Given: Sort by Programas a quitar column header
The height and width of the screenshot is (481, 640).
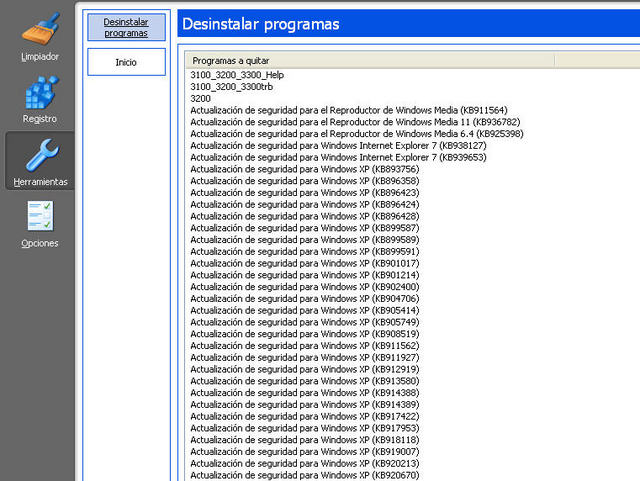Looking at the screenshot, I should [370, 60].
